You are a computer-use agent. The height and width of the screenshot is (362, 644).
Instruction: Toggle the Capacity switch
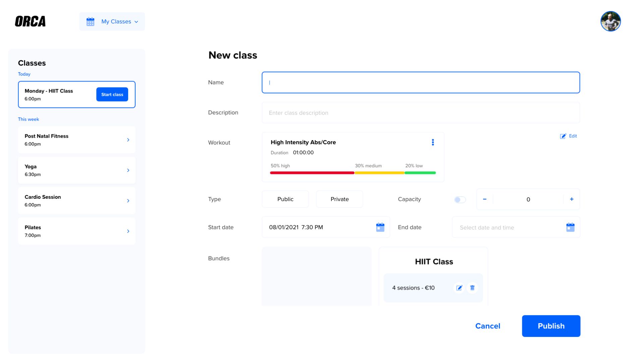click(x=460, y=200)
